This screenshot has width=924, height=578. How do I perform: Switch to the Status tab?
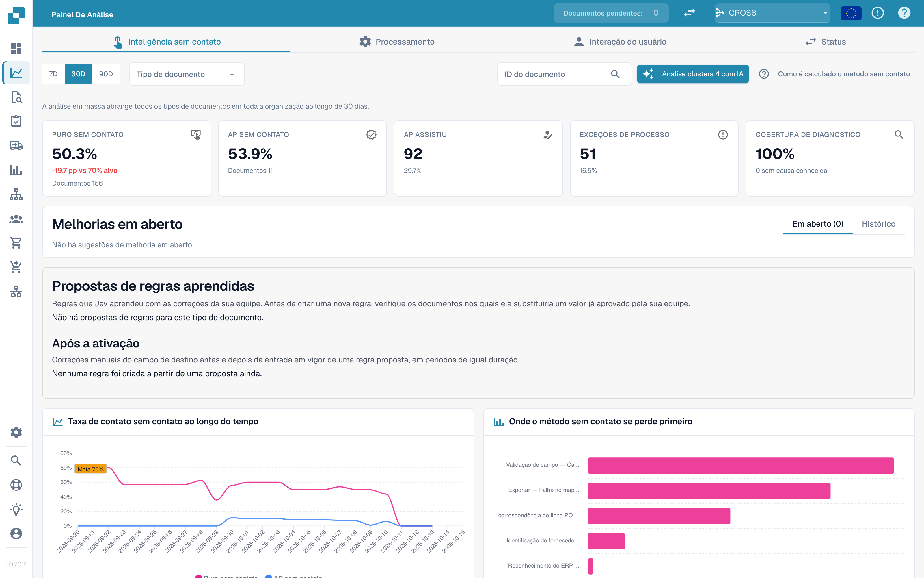(826, 42)
